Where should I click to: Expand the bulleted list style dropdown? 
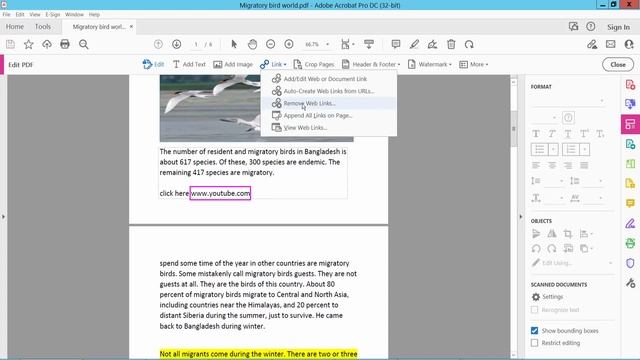[x=554, y=149]
